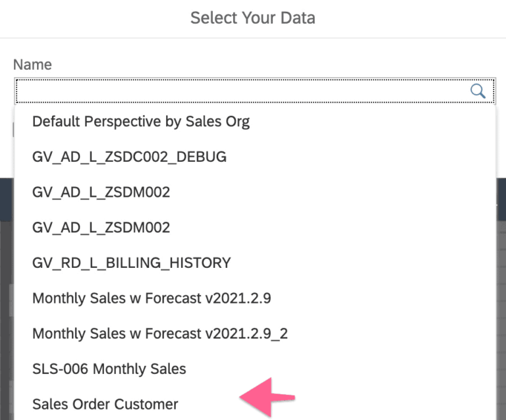Click the magnifying glass search icon
The width and height of the screenshot is (506, 420).
point(478,91)
